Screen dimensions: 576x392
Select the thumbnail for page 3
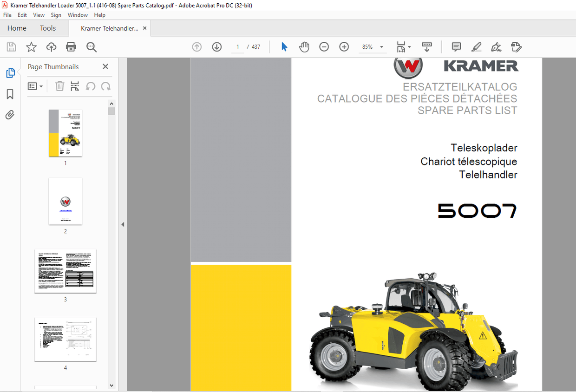click(x=65, y=271)
